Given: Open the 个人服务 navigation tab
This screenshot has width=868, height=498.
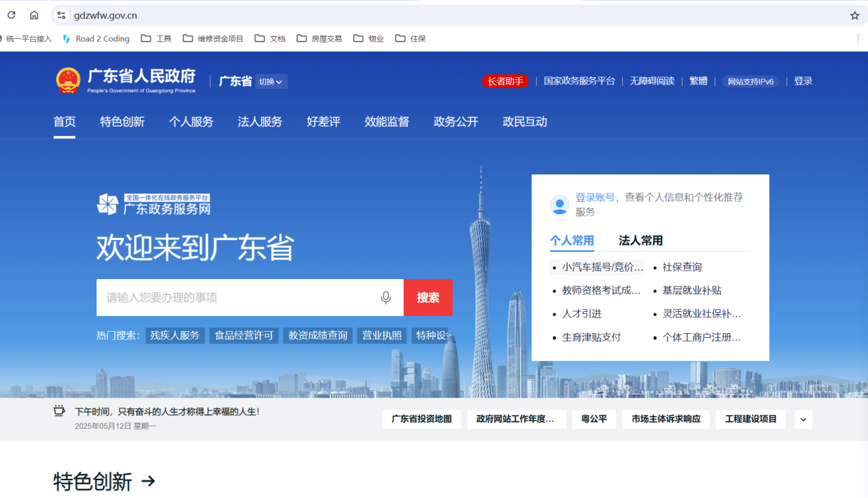Looking at the screenshot, I should pyautogui.click(x=191, y=122).
